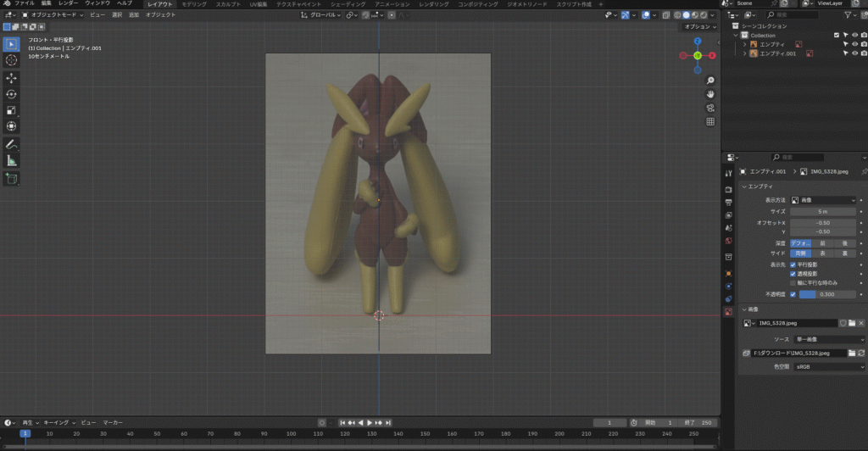Open the Object Data image properties tab
The width and height of the screenshot is (868, 451).
(x=728, y=312)
